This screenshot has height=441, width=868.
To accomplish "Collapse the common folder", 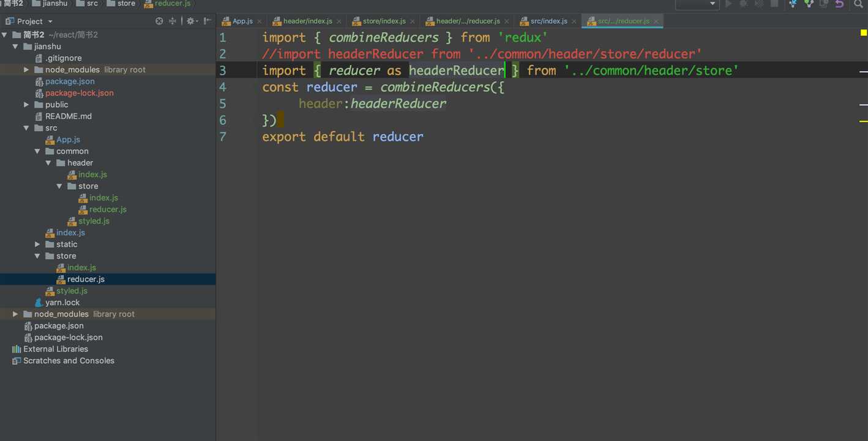I will [37, 151].
